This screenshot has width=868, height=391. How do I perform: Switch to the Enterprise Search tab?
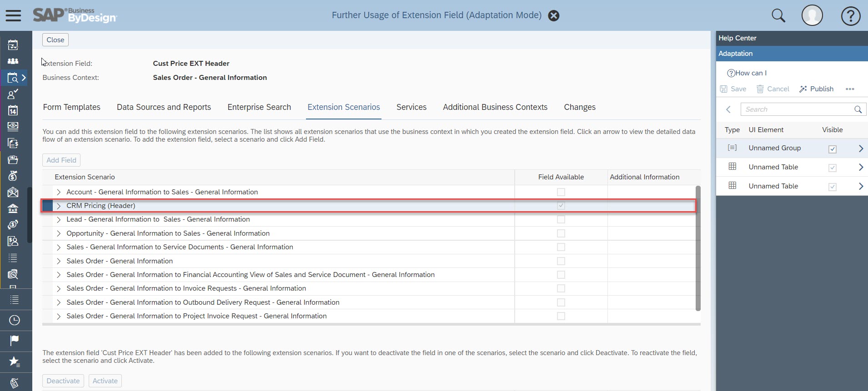click(x=259, y=107)
